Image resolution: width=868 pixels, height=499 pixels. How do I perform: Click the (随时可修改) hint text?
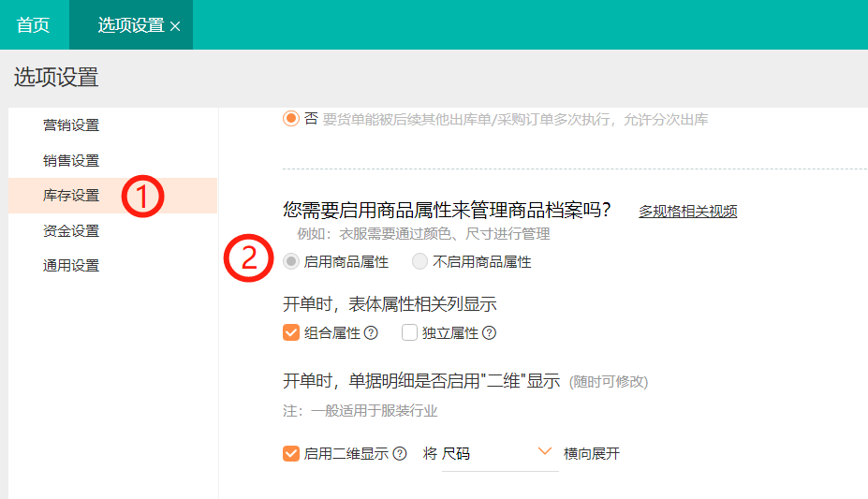(609, 382)
